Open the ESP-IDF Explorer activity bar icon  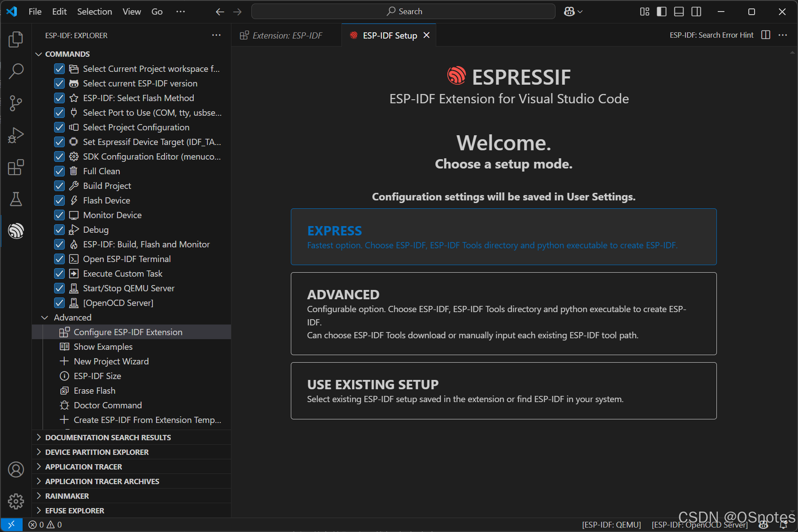(16, 231)
